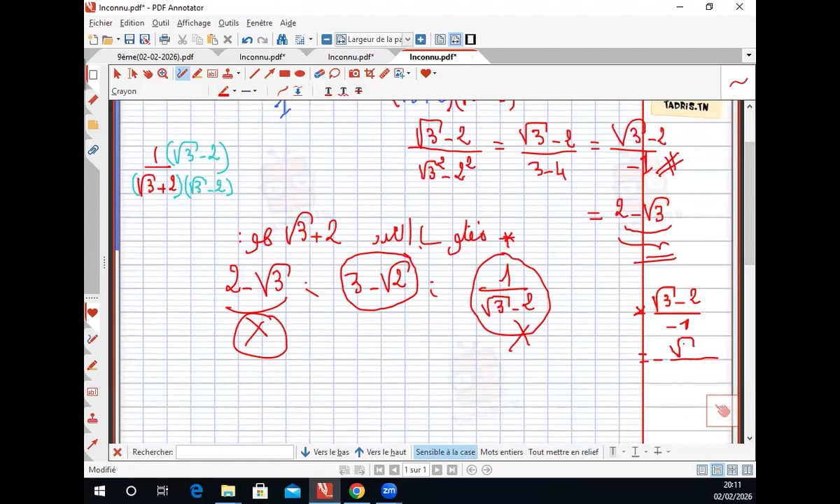Screen dimensions: 840x504
Task: Select the pointer selection tool
Action: click(117, 73)
